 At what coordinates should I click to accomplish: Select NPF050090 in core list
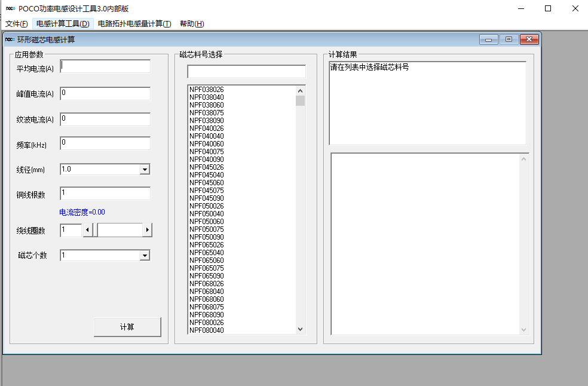point(242,237)
